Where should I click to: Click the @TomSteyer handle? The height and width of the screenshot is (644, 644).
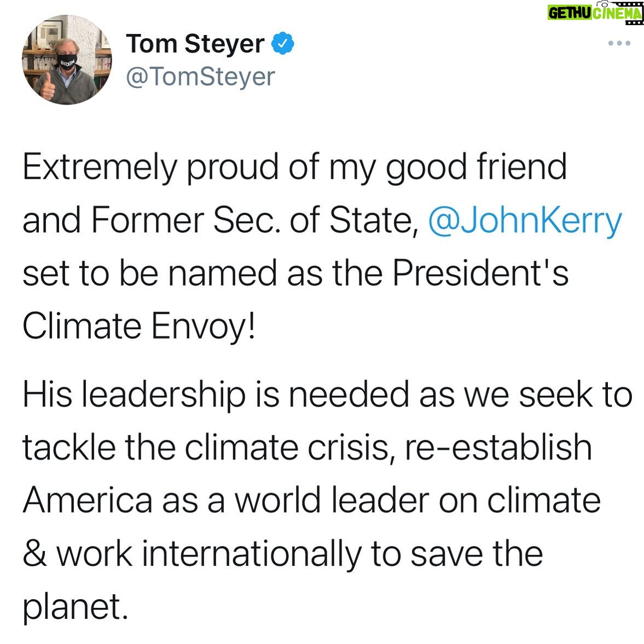point(200,77)
